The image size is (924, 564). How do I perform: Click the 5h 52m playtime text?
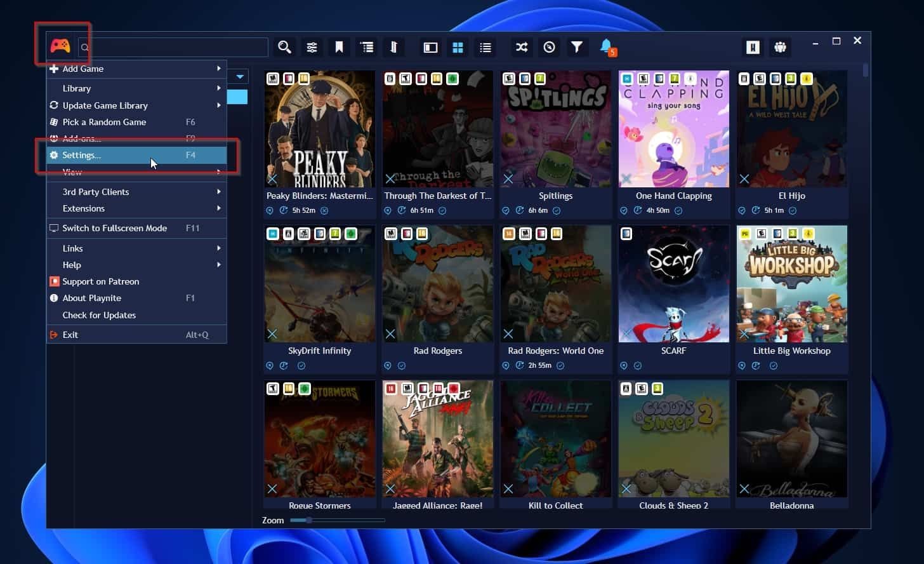[x=304, y=211]
